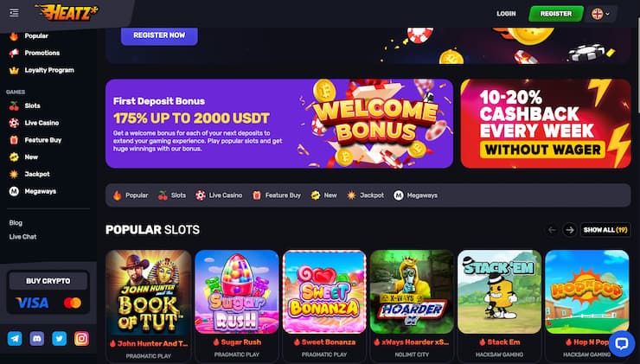Open the Twitter social icon

(59, 338)
